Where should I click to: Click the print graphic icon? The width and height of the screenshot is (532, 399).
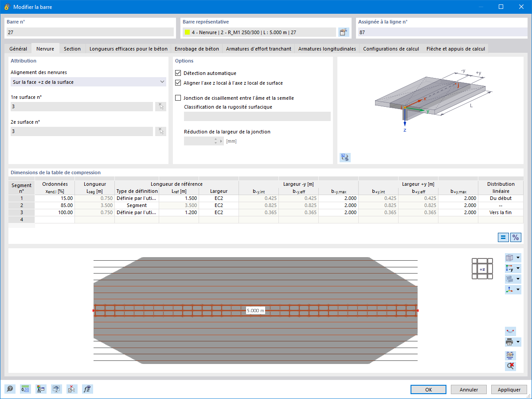click(x=509, y=342)
